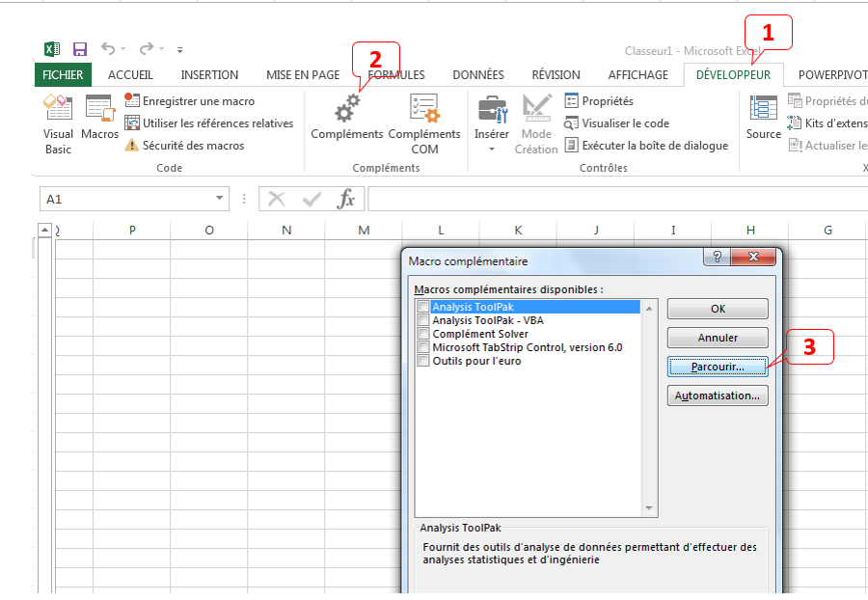Confirm the formula entry with checkmark
Screen dimensions: 868x600
[x=312, y=199]
